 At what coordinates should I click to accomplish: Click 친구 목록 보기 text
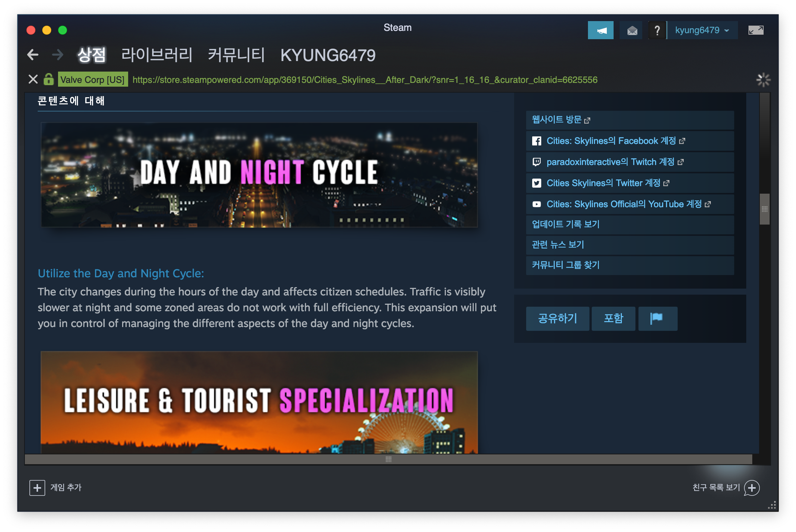[x=716, y=488]
